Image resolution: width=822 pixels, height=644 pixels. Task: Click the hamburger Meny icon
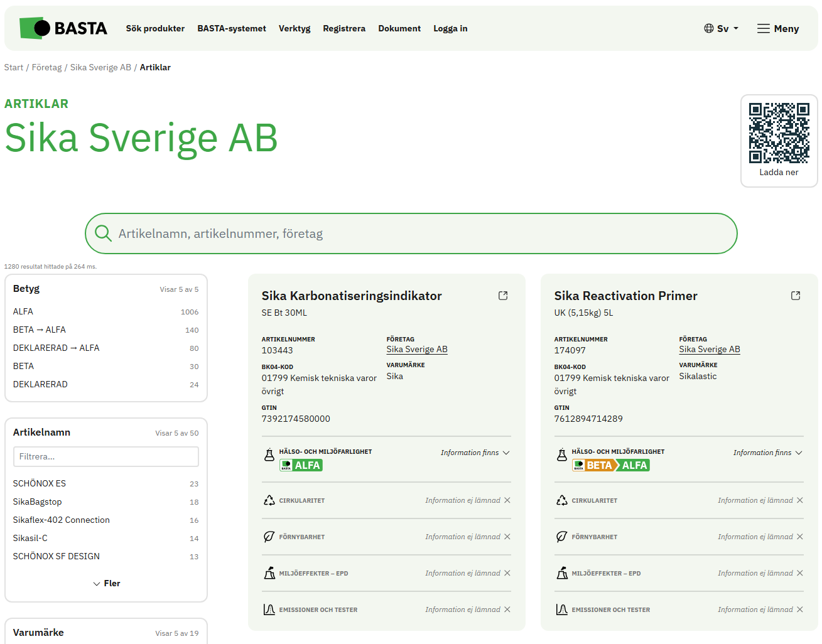(x=763, y=29)
